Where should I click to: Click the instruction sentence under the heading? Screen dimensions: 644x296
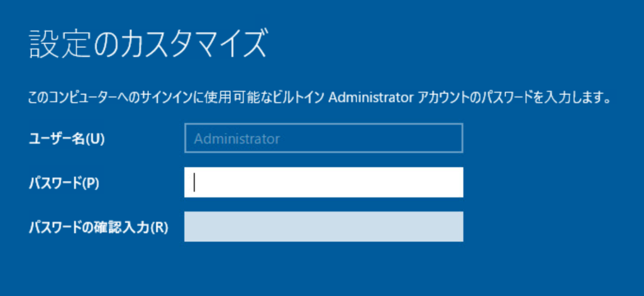(319, 98)
